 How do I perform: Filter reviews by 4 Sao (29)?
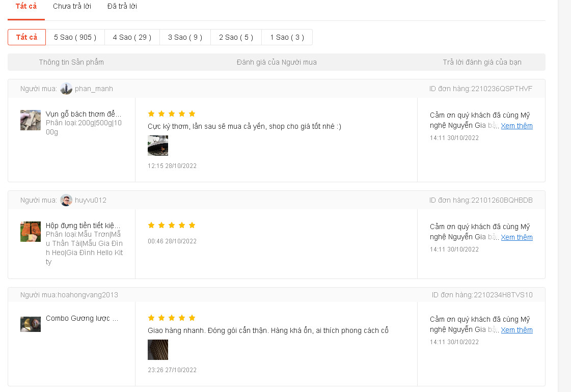click(x=132, y=37)
